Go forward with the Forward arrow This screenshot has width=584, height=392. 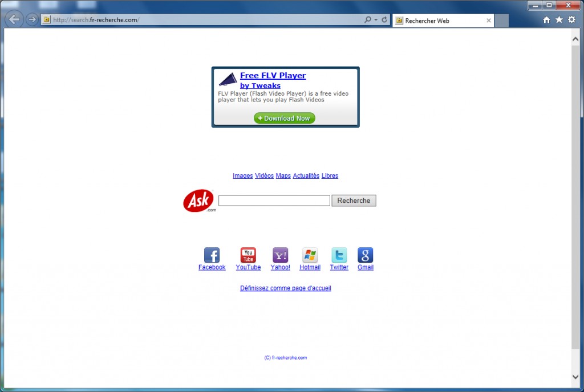pos(33,19)
